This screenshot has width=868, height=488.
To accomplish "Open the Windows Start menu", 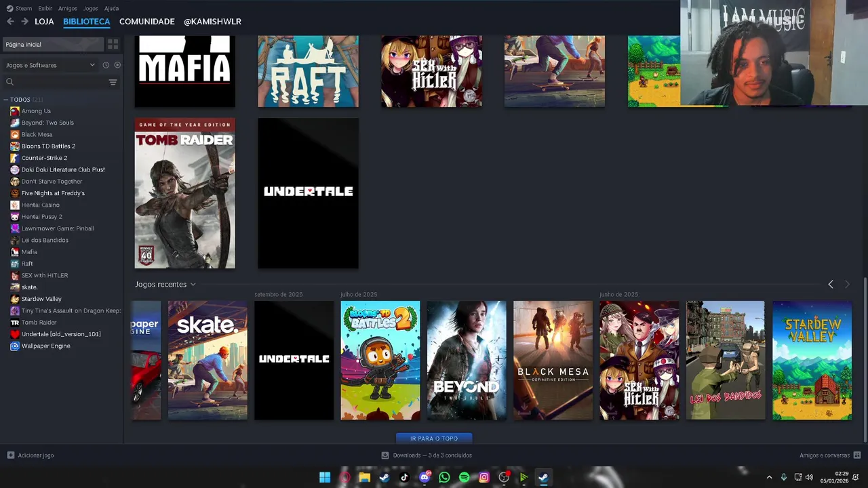I will [x=325, y=477].
